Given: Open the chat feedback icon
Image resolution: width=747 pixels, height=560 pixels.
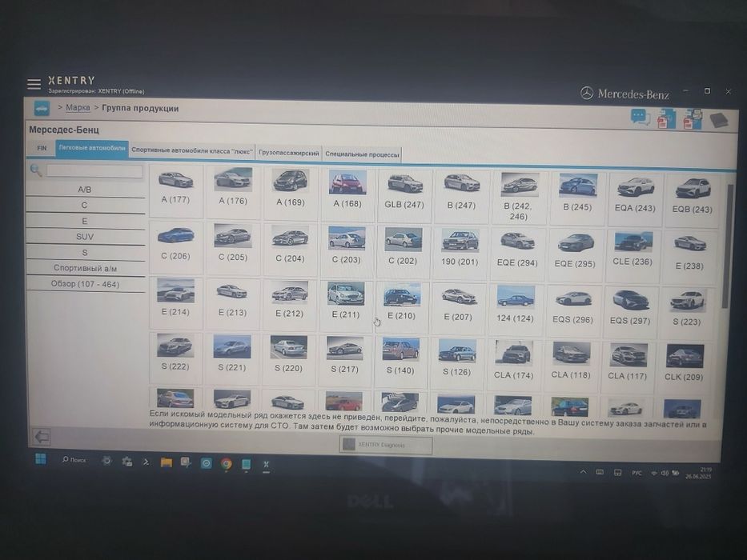Looking at the screenshot, I should [x=641, y=117].
